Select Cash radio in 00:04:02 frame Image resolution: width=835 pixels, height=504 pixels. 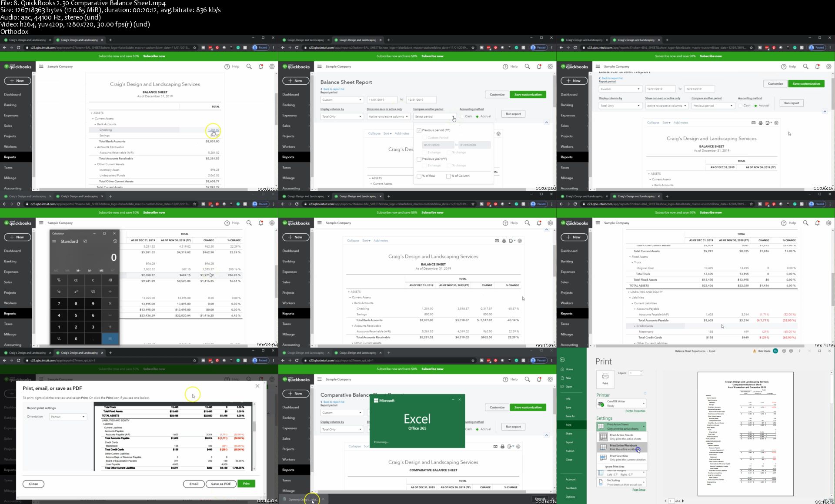pos(462,116)
